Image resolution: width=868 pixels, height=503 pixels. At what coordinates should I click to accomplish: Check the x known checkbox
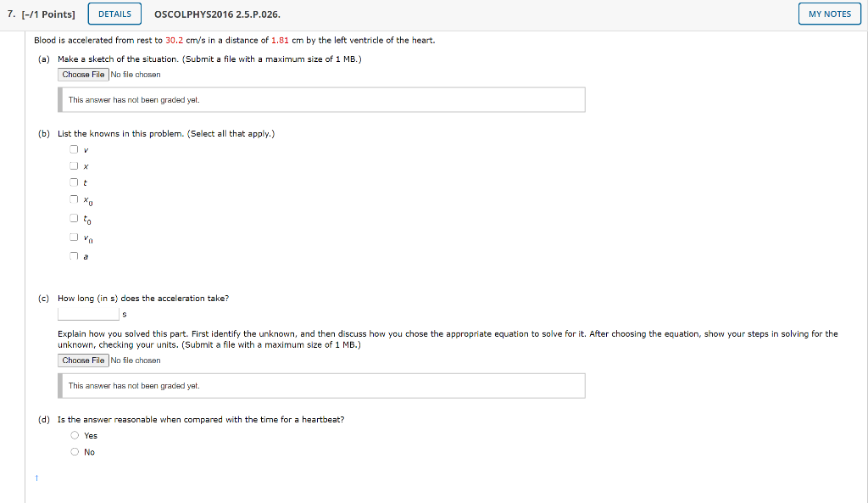click(x=74, y=165)
